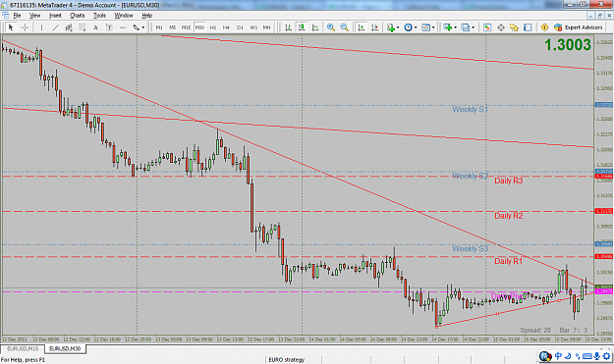Open the Data Window crosshair icon
The height and width of the screenshot is (364, 614).
501,27
